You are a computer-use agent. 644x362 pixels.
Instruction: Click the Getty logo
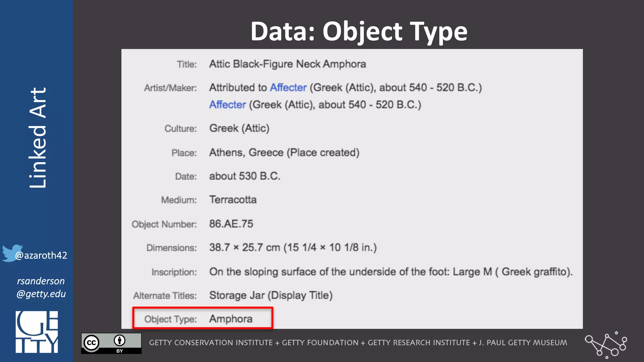37,332
